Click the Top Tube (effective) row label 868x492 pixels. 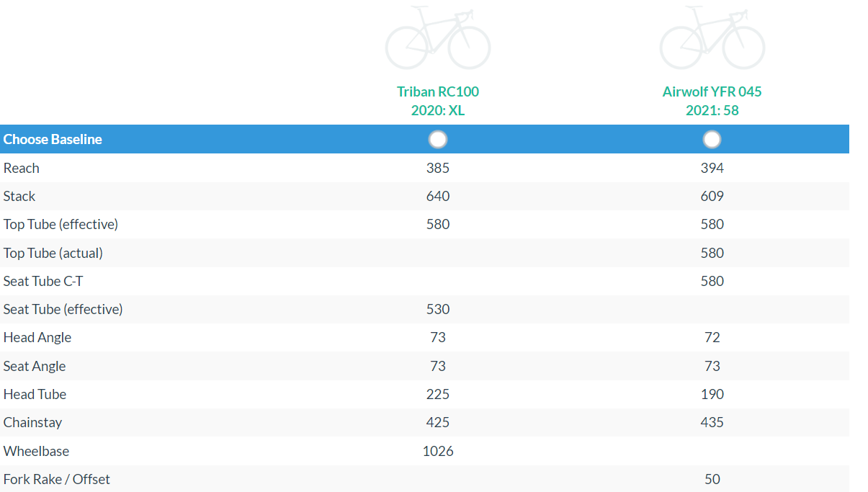[x=61, y=224]
